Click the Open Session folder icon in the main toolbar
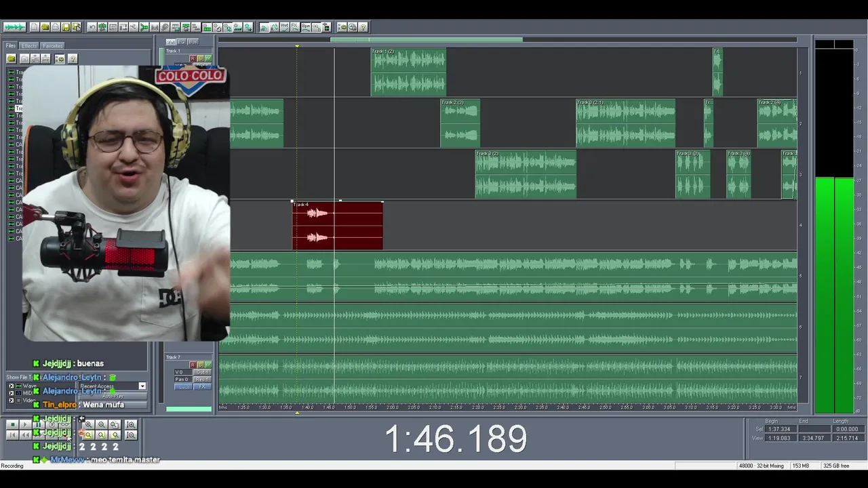The image size is (868, 488). (45, 27)
